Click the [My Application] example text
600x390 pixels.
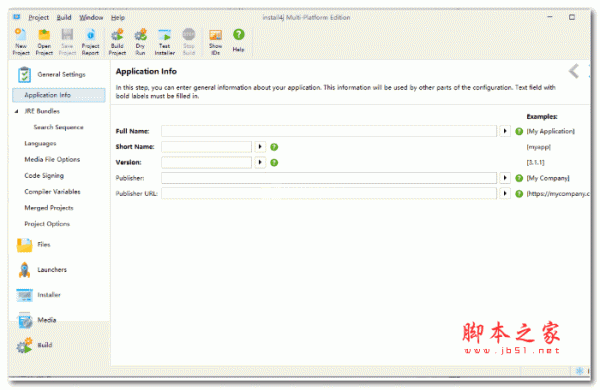click(x=551, y=131)
